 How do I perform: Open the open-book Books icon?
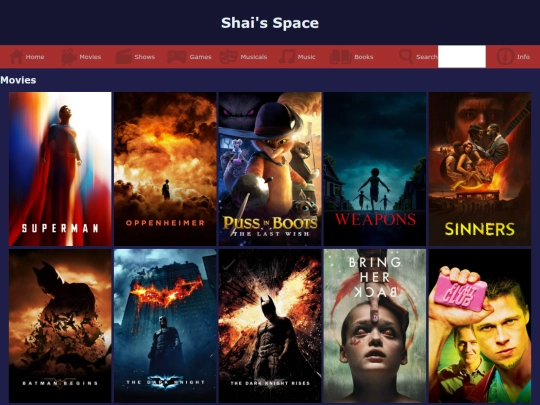(340, 57)
